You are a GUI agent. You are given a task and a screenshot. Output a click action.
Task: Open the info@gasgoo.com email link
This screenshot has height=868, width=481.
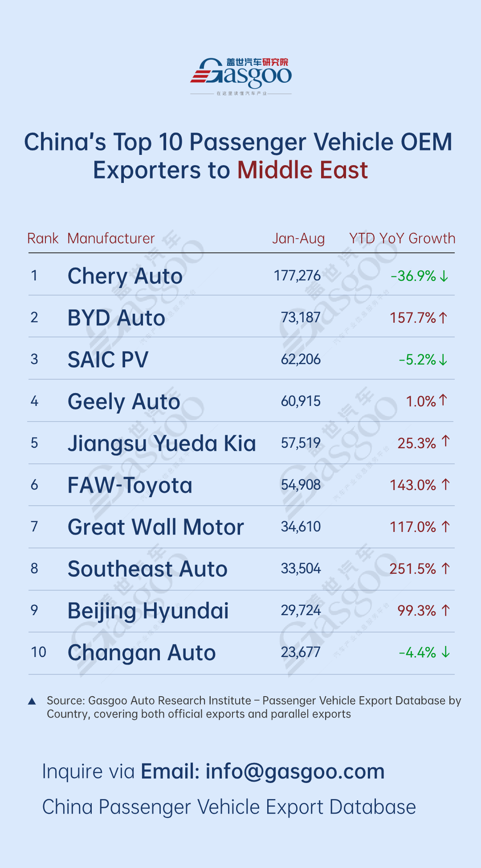295,772
